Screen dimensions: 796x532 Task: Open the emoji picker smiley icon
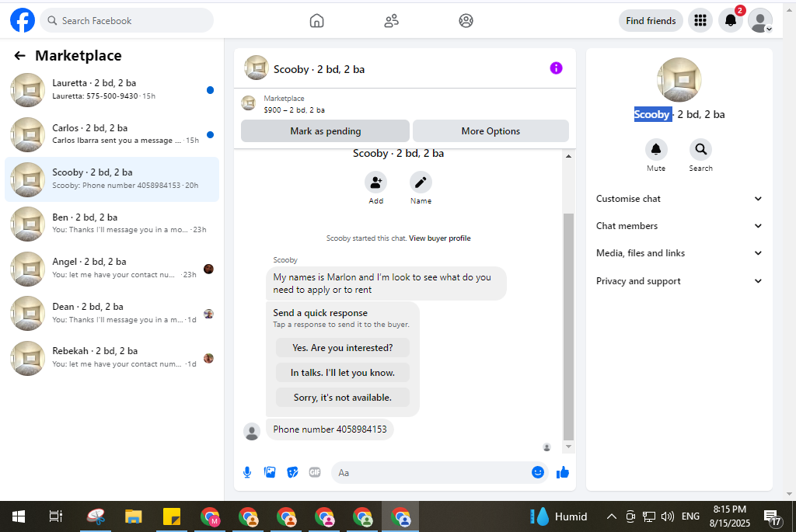coord(538,472)
